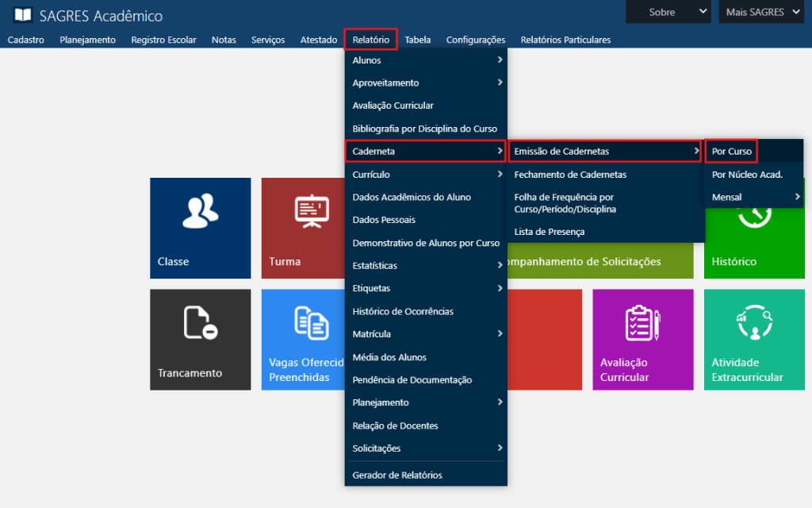Viewport: 812px width, 508px height.
Task: Click Gerador de Relatórios
Action: click(x=397, y=475)
